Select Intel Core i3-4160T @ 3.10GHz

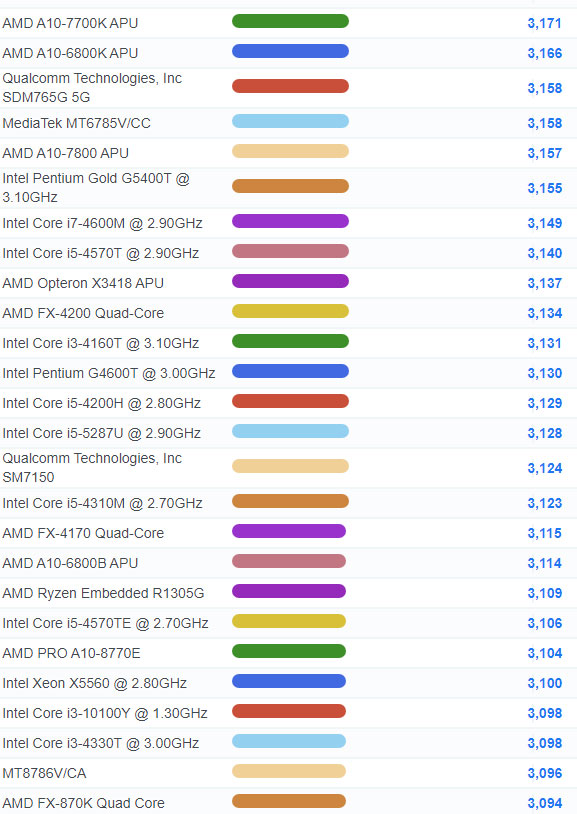pos(101,344)
